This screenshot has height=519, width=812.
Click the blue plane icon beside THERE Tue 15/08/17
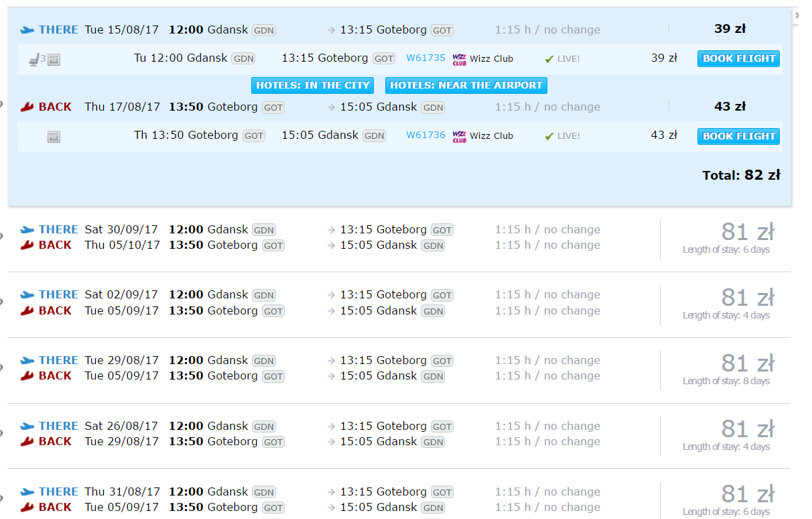coord(27,30)
